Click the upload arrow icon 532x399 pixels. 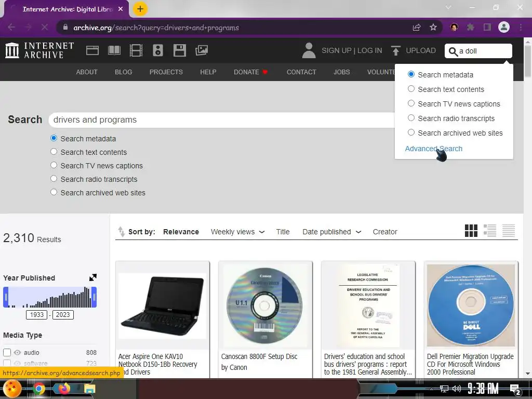(395, 50)
